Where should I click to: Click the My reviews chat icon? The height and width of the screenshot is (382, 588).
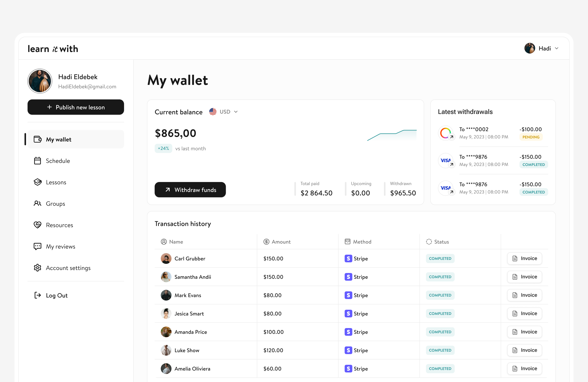click(38, 246)
